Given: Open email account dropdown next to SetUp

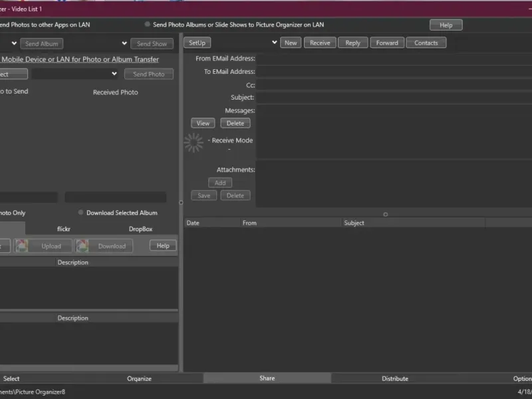Looking at the screenshot, I should pyautogui.click(x=274, y=43).
